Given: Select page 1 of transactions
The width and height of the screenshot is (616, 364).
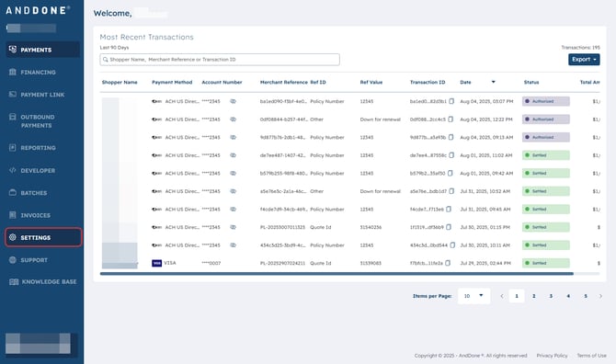Looking at the screenshot, I should (517, 296).
